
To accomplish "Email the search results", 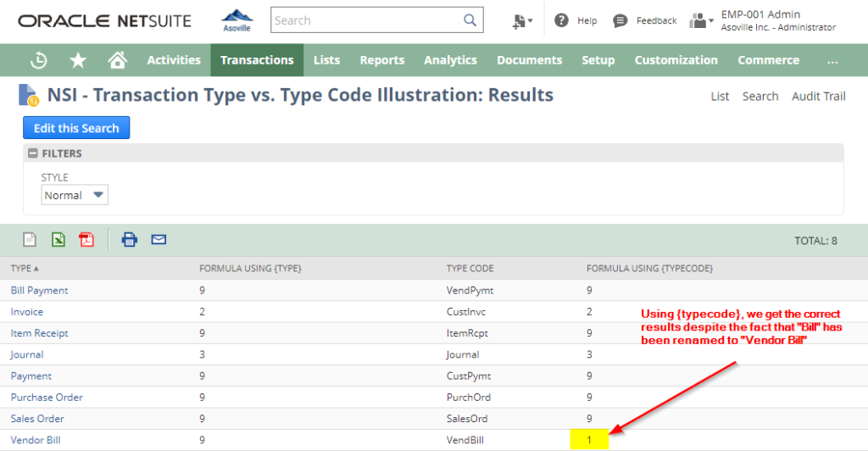I will point(159,240).
